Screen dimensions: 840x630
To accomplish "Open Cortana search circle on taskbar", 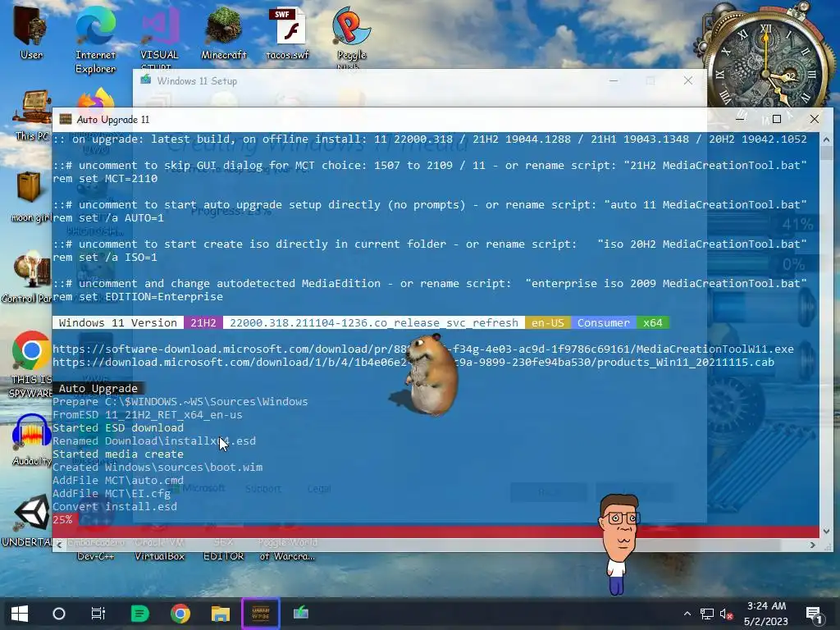I will coord(59,614).
